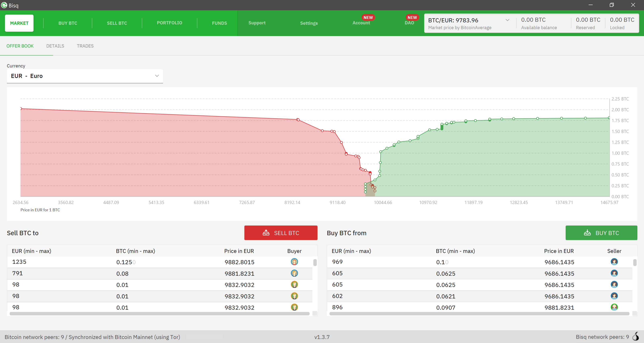Open the FUNDS section
The width and height of the screenshot is (644, 343).
coord(219,23)
